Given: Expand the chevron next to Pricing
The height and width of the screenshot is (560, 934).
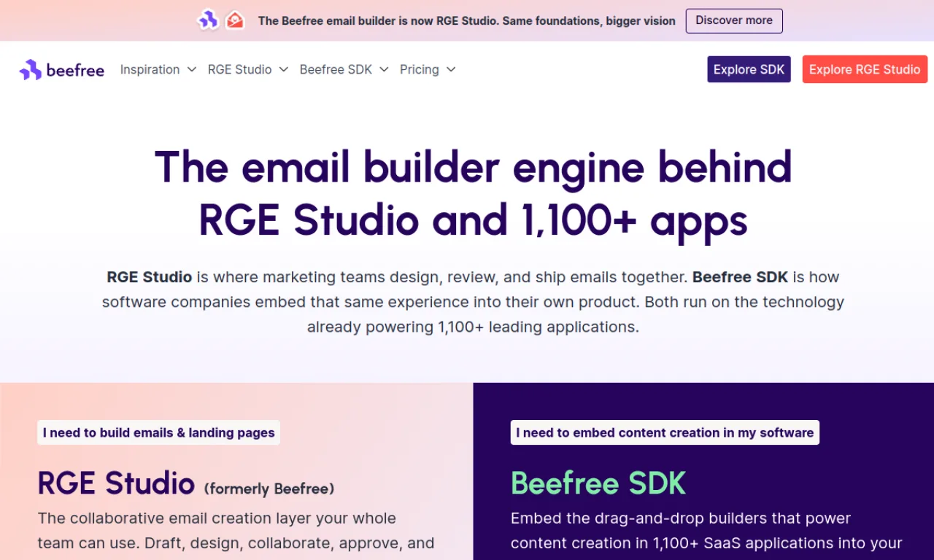Looking at the screenshot, I should click(x=451, y=69).
